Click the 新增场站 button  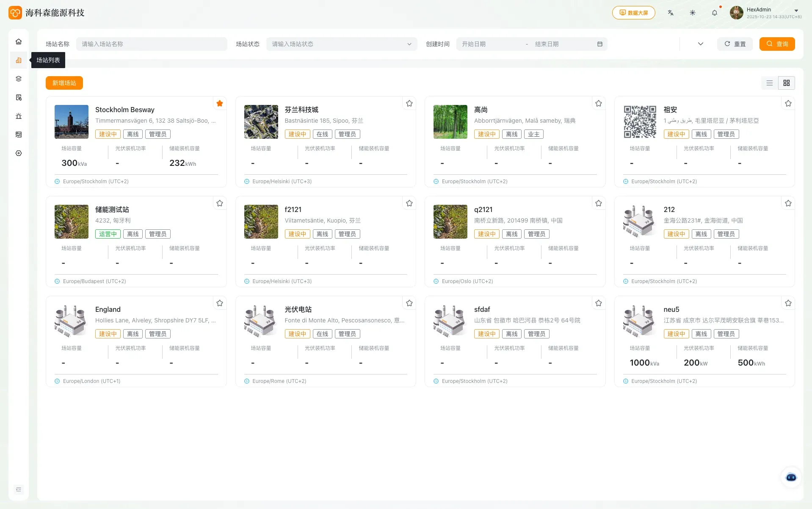(x=64, y=83)
